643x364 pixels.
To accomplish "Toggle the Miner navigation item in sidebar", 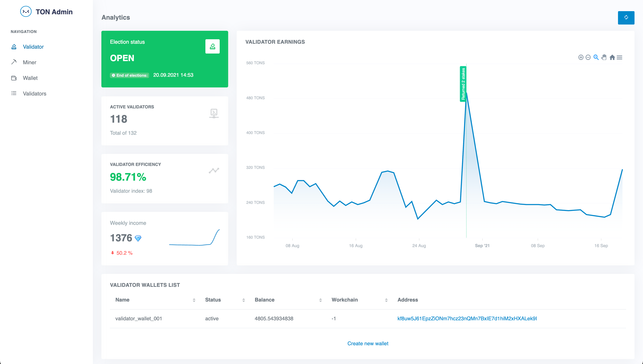I will coord(30,62).
